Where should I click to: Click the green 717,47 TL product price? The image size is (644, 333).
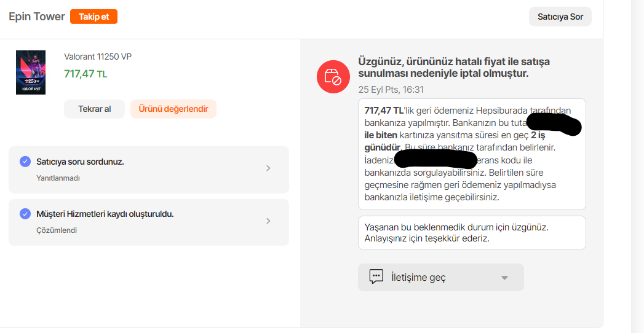[85, 74]
